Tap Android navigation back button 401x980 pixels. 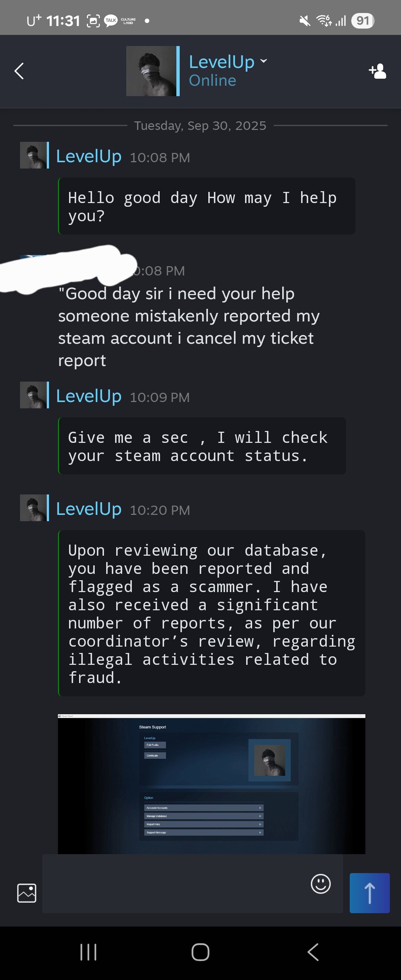tap(313, 952)
